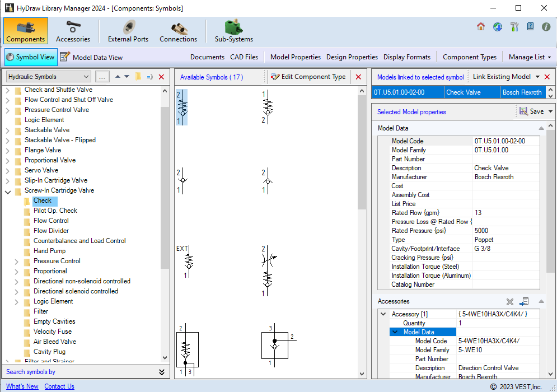Open the Model Properties menu item
This screenshot has width=557, height=392.
[x=295, y=57]
